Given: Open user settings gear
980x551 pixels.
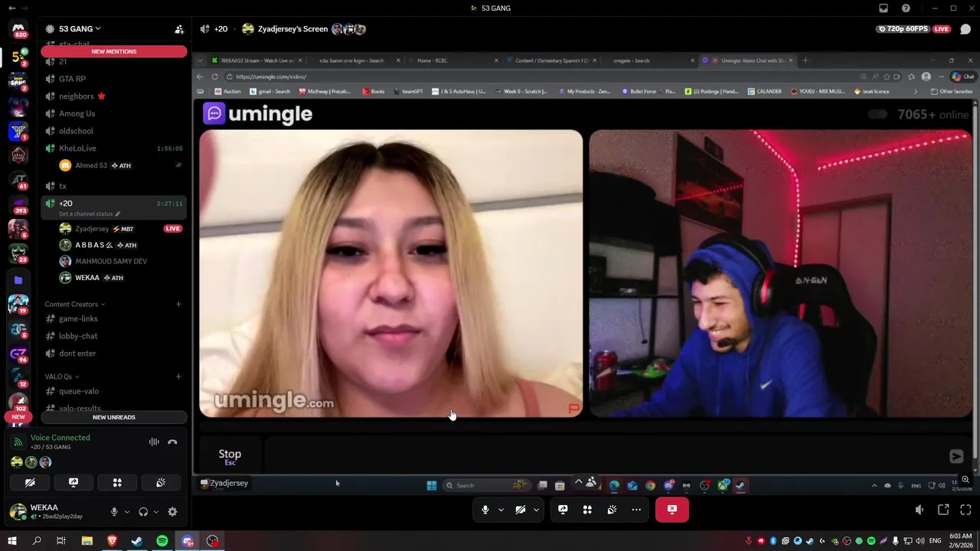Looking at the screenshot, I should click(172, 512).
